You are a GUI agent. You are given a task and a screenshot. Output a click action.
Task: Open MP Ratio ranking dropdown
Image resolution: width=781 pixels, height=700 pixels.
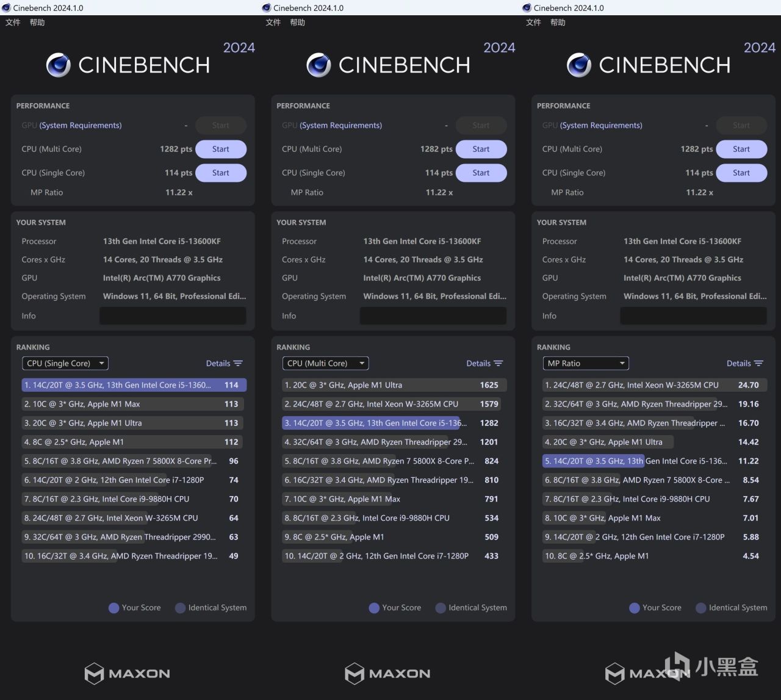[586, 363]
